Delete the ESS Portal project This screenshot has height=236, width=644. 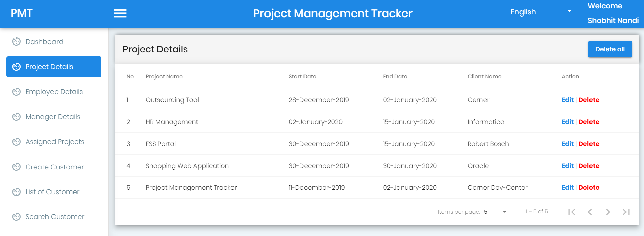pos(589,144)
